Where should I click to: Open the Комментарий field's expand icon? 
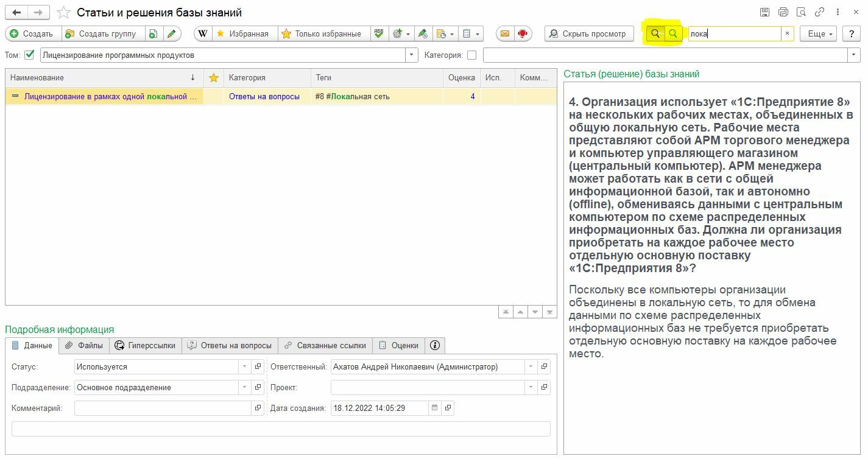pyautogui.click(x=258, y=408)
